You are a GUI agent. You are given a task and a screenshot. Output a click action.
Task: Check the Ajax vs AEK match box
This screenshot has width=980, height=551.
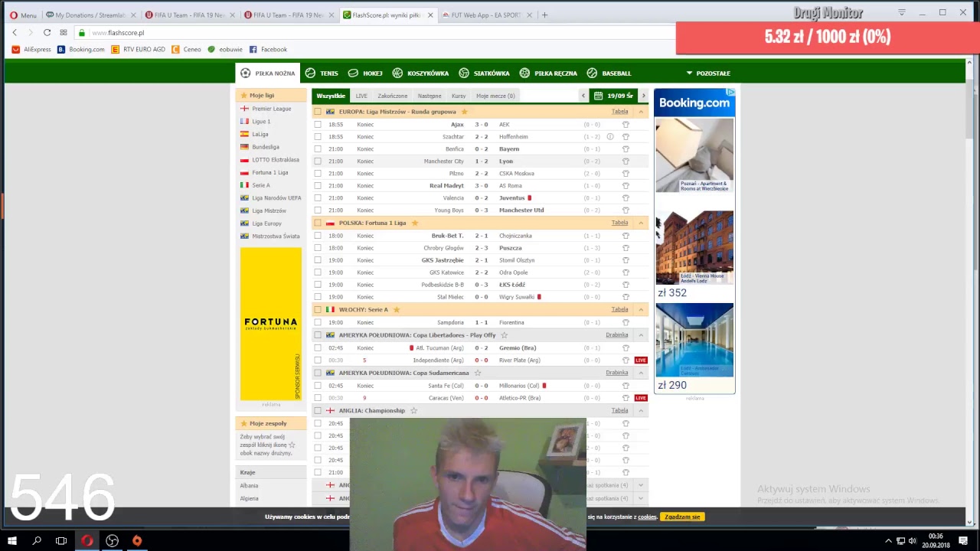[x=318, y=125]
